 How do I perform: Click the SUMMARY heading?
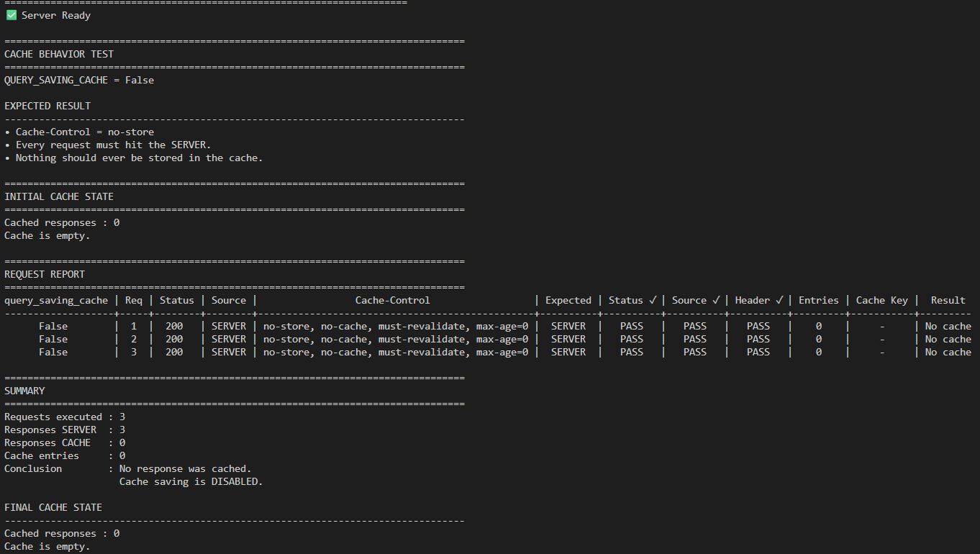click(24, 391)
